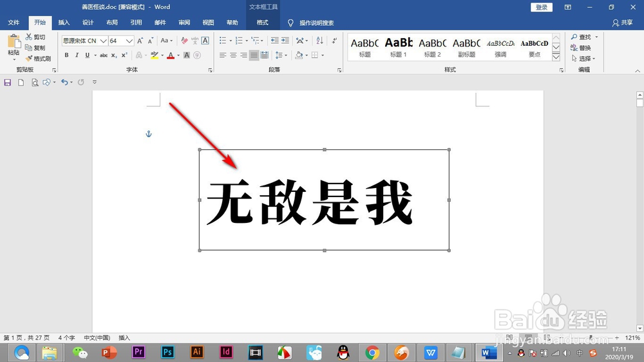644x362 pixels.
Task: Toggle subscript formatting
Action: click(x=114, y=55)
